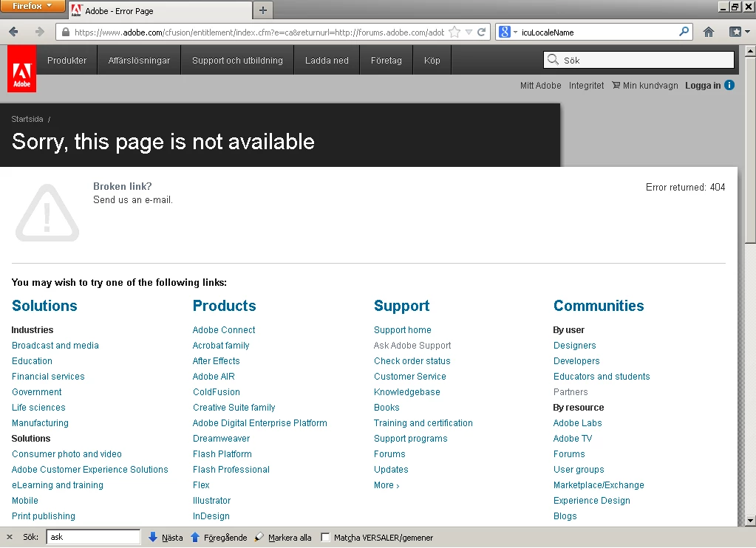756x548 pixels.
Task: Bookmark this page with the star
Action: click(454, 32)
